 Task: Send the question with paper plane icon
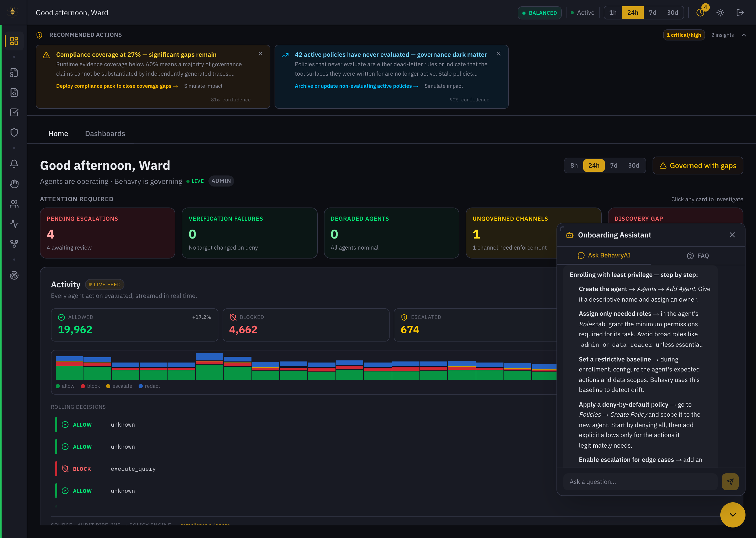tap(730, 482)
